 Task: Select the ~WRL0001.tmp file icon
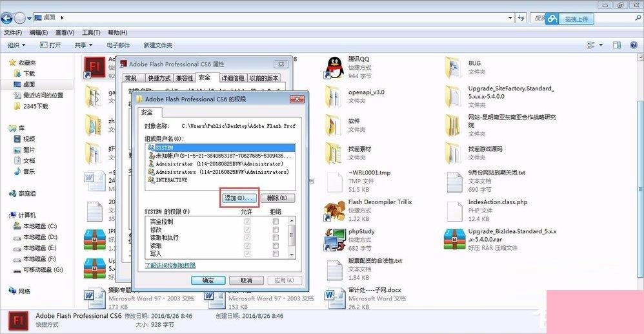pos(334,182)
